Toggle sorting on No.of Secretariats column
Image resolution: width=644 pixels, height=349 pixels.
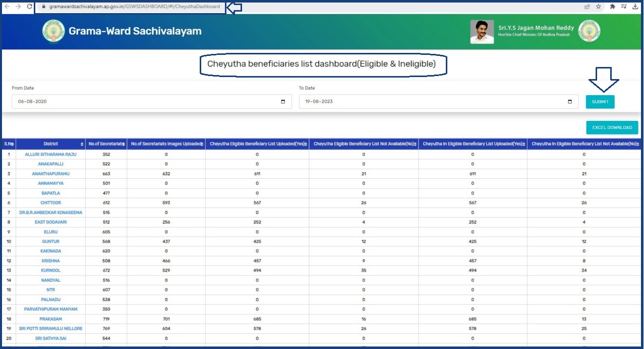click(125, 145)
